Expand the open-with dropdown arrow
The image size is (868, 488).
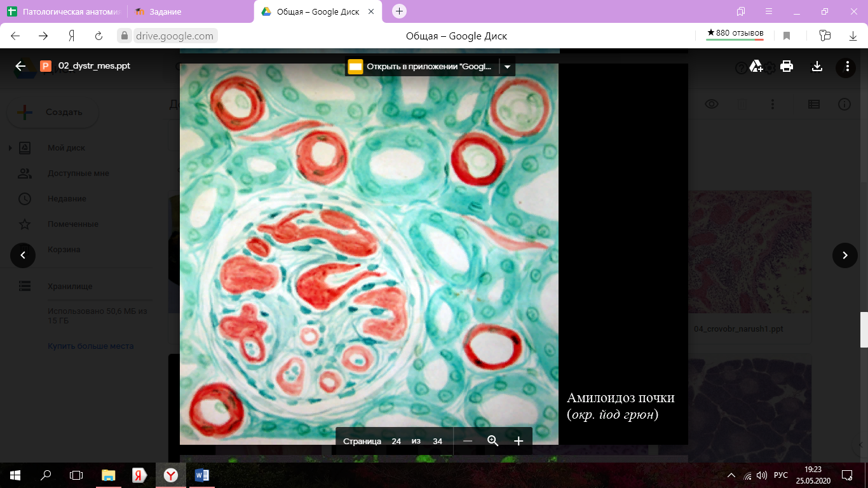click(507, 66)
